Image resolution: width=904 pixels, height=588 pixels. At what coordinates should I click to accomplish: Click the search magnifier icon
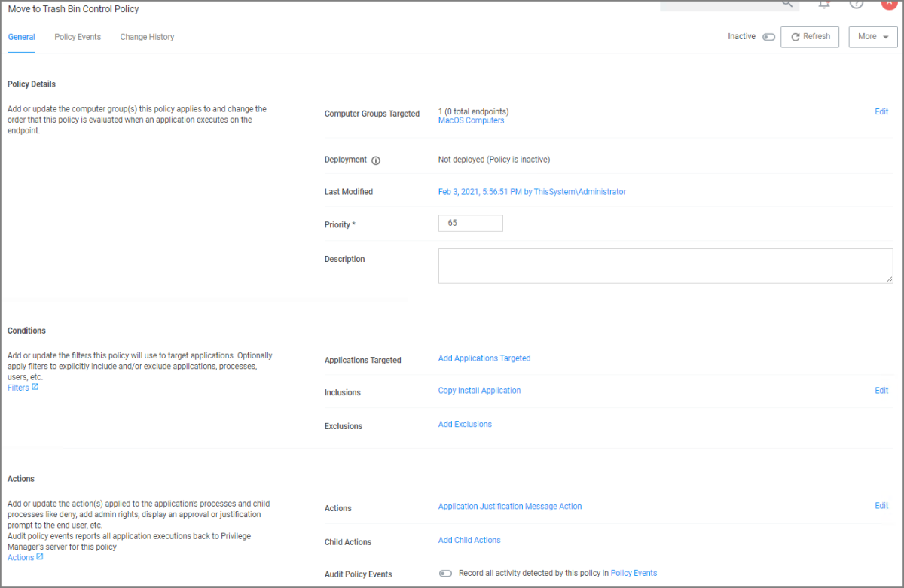pyautogui.click(x=786, y=4)
